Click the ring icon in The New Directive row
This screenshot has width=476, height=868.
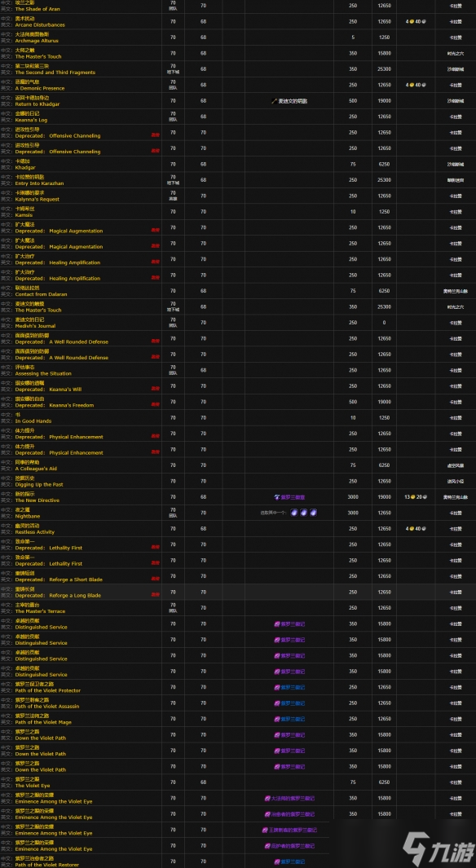coord(277,497)
